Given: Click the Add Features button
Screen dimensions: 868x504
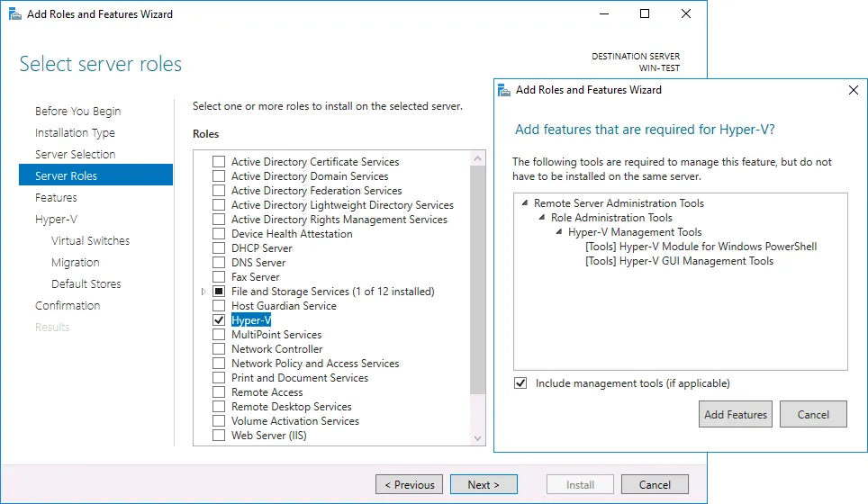Looking at the screenshot, I should tap(736, 415).
